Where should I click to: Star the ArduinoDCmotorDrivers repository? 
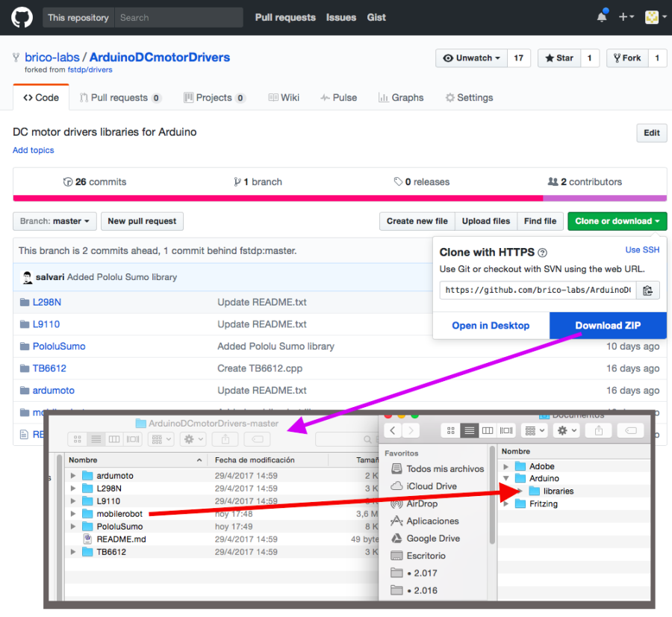(x=559, y=58)
